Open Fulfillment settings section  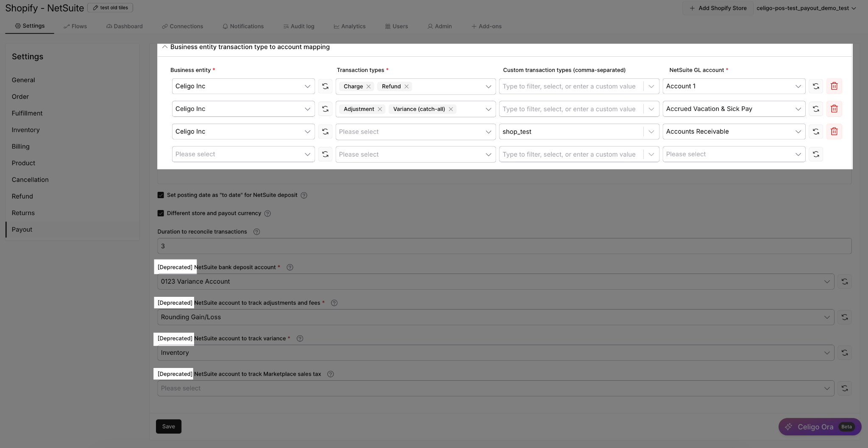pos(27,113)
